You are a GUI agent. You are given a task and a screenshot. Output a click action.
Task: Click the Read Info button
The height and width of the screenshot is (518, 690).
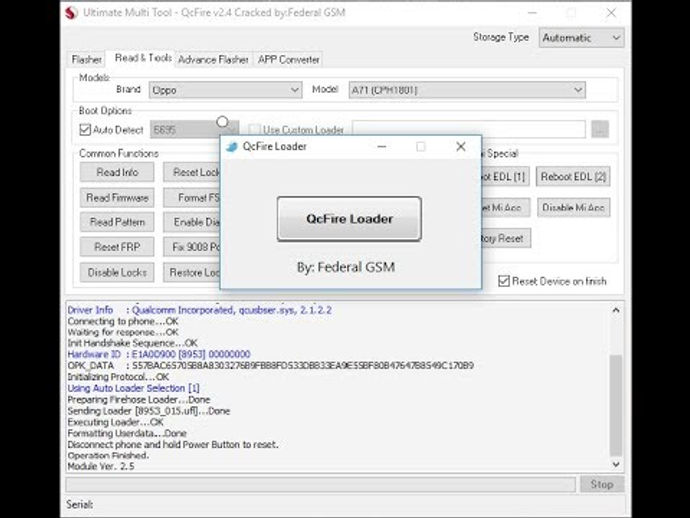pyautogui.click(x=117, y=172)
